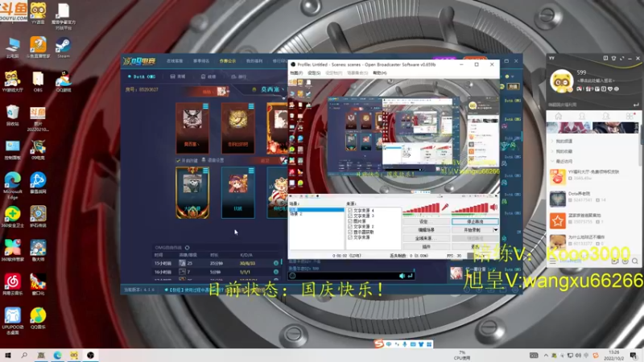Adjust the desktop audio volume slider in OBS
This screenshot has width=644, height=362.
[x=470, y=208]
